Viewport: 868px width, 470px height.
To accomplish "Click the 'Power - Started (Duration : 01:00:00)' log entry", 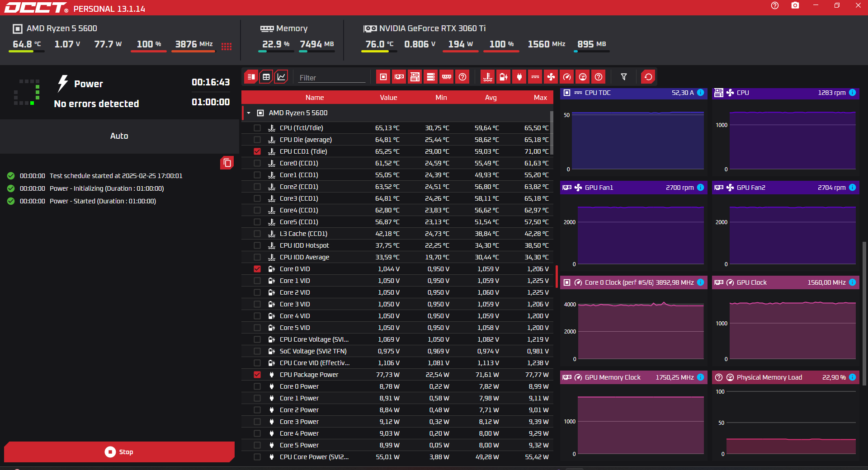I will [103, 201].
